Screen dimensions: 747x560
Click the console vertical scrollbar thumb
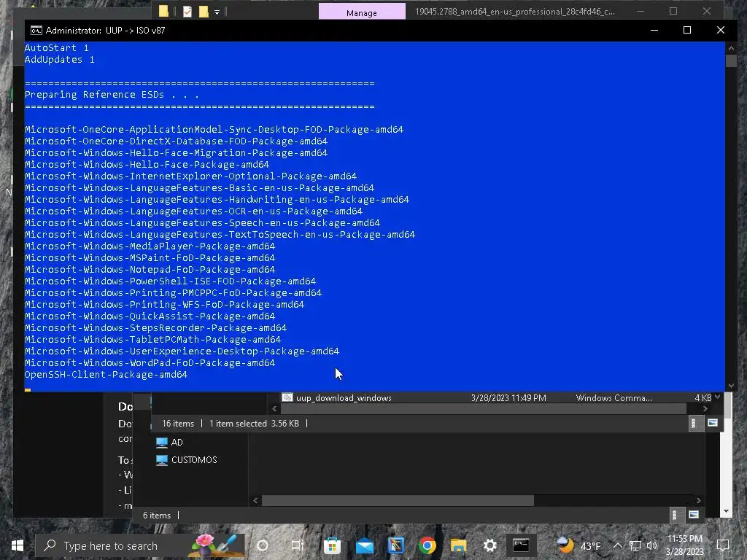point(731,61)
